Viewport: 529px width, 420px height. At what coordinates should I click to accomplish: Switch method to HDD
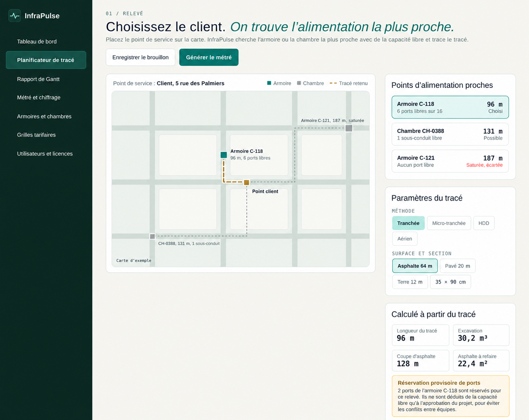click(484, 223)
